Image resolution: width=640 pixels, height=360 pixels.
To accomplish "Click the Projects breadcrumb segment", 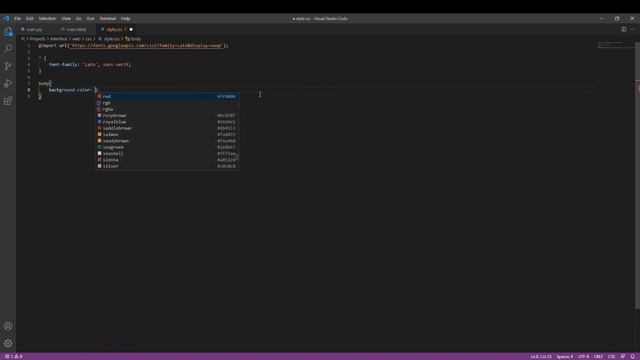I will pyautogui.click(x=37, y=39).
